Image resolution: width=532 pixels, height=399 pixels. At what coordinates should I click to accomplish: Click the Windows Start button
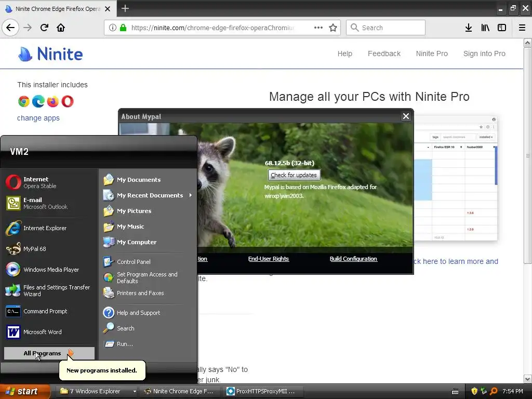coord(24,391)
